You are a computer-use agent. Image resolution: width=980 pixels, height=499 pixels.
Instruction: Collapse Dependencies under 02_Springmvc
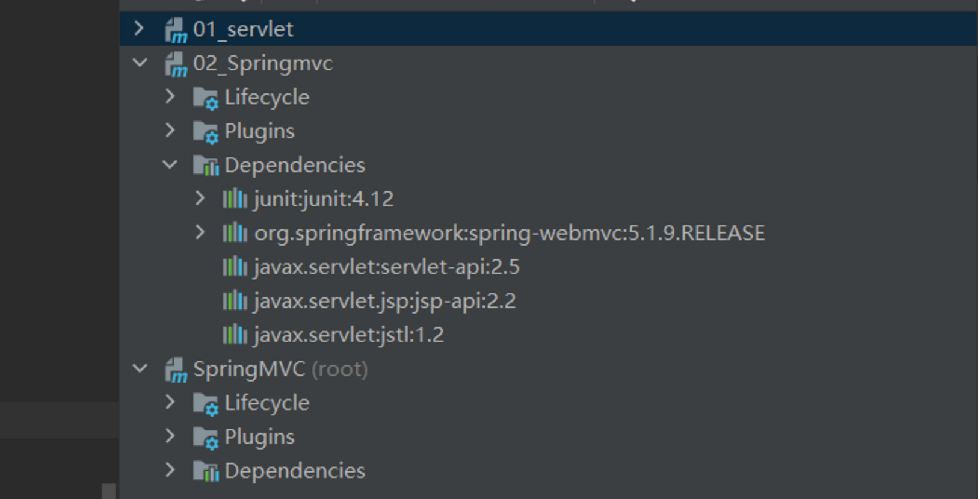tap(170, 165)
